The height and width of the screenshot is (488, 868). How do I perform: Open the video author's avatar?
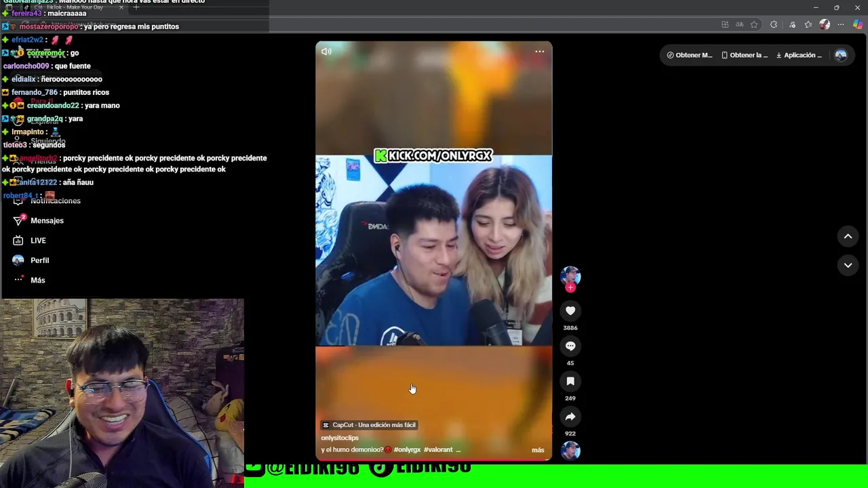[570, 276]
